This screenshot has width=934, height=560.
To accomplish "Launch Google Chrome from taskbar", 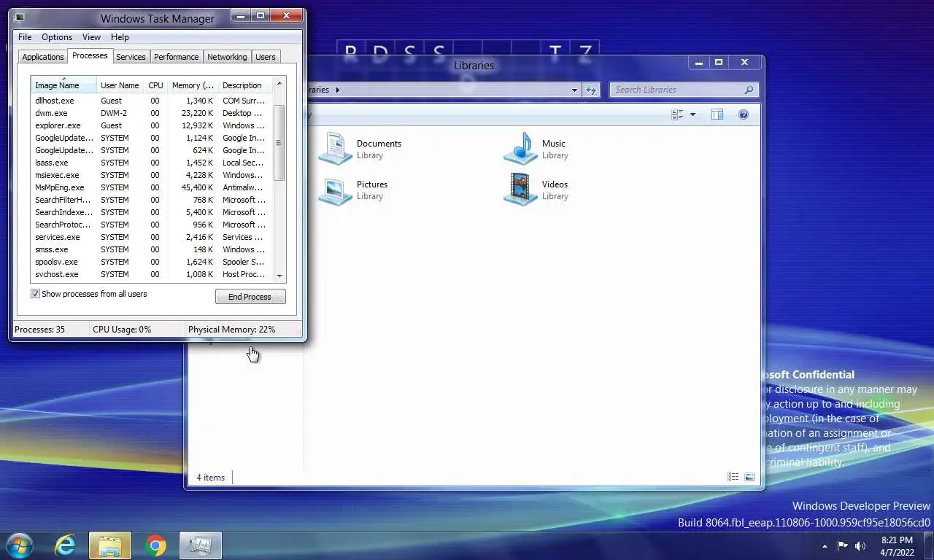I will coord(155,545).
